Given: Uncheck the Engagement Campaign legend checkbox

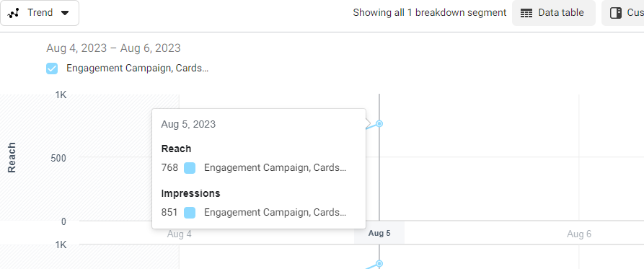Looking at the screenshot, I should point(52,69).
